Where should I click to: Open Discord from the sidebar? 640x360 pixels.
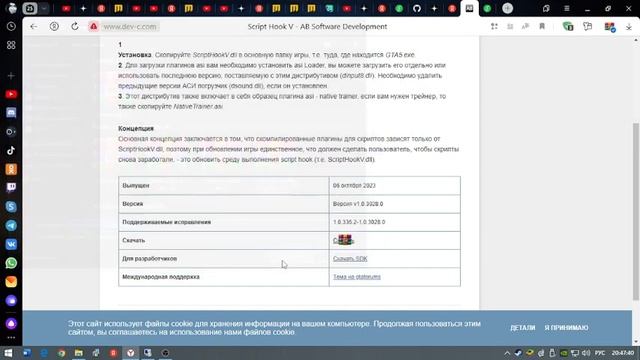coord(11,113)
